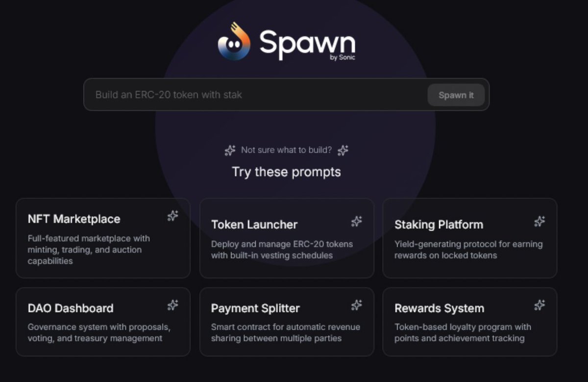The height and width of the screenshot is (382, 588).
Task: Select the Payment Splitter prompt title
Action: pyautogui.click(x=255, y=308)
